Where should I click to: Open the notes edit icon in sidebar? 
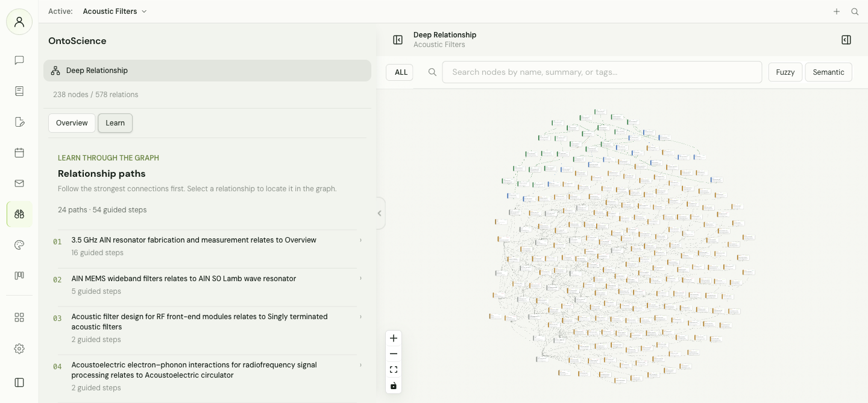coord(19,122)
